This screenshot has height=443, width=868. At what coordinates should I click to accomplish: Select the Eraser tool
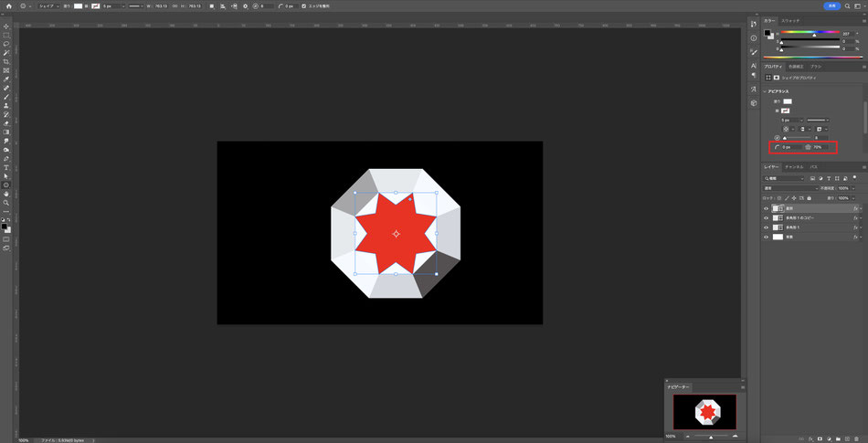pos(6,122)
